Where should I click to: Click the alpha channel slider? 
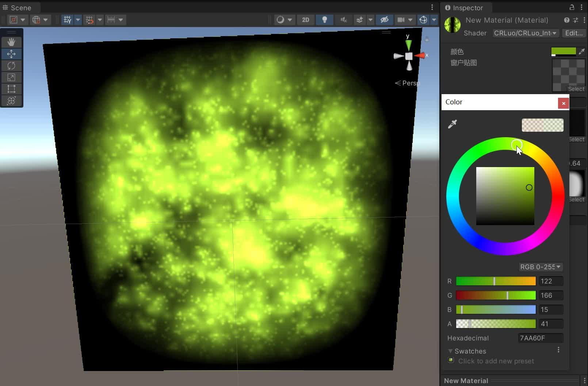click(x=496, y=324)
